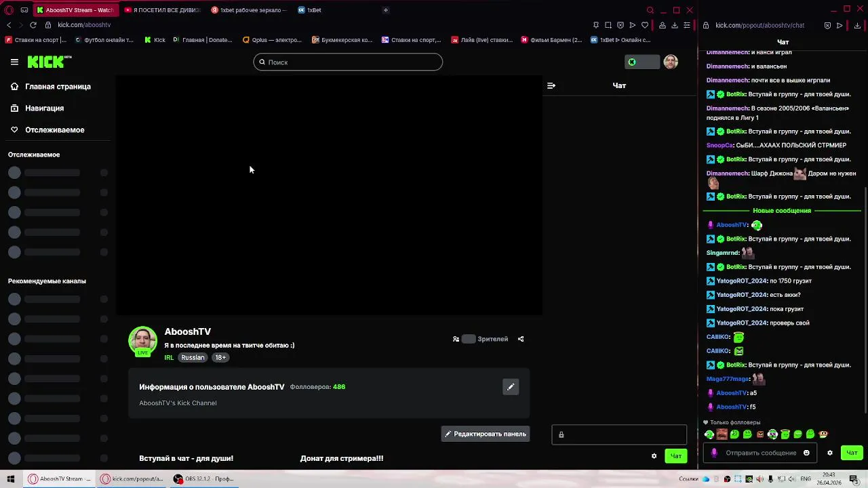Image resolution: width=868 pixels, height=488 pixels.
Task: Click the locked chat input on the main page
Action: click(619, 434)
